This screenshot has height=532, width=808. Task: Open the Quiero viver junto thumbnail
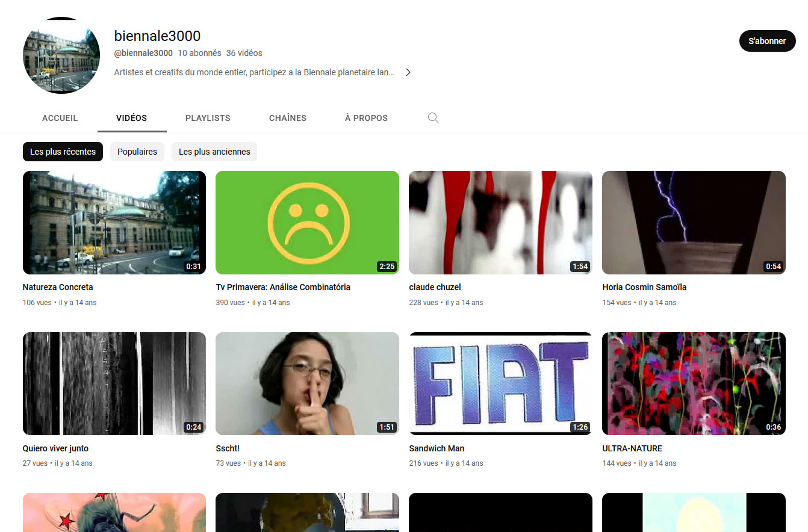click(x=114, y=383)
